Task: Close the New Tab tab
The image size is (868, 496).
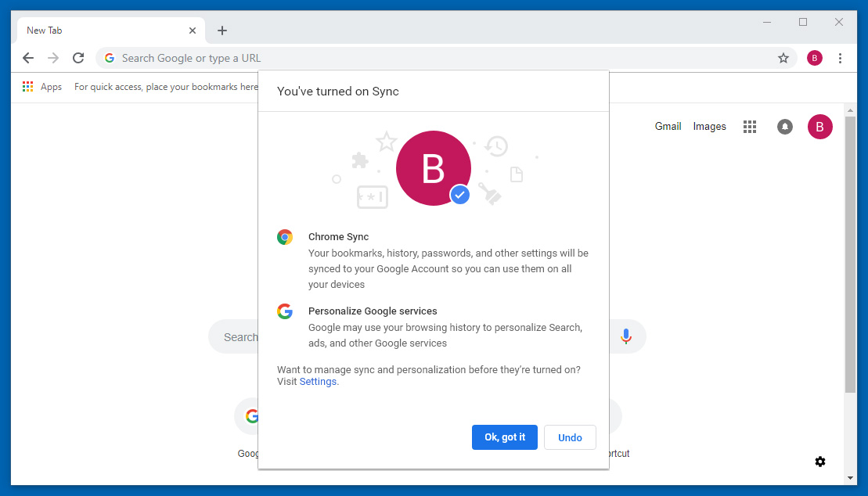Action: point(192,31)
